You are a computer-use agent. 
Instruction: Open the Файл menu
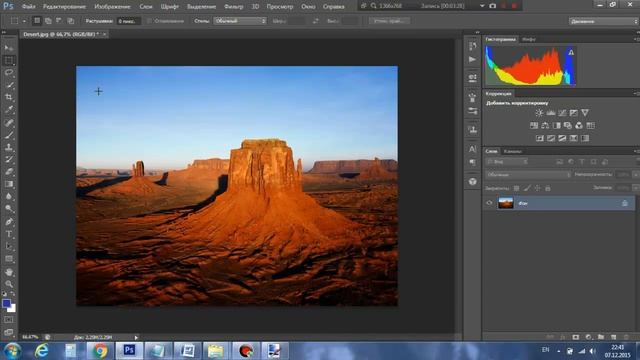point(28,7)
